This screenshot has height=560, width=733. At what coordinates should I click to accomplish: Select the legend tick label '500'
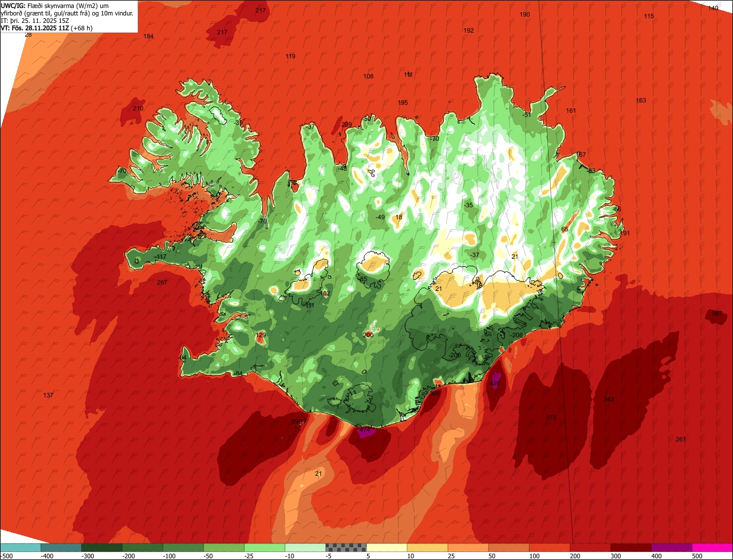click(x=696, y=555)
